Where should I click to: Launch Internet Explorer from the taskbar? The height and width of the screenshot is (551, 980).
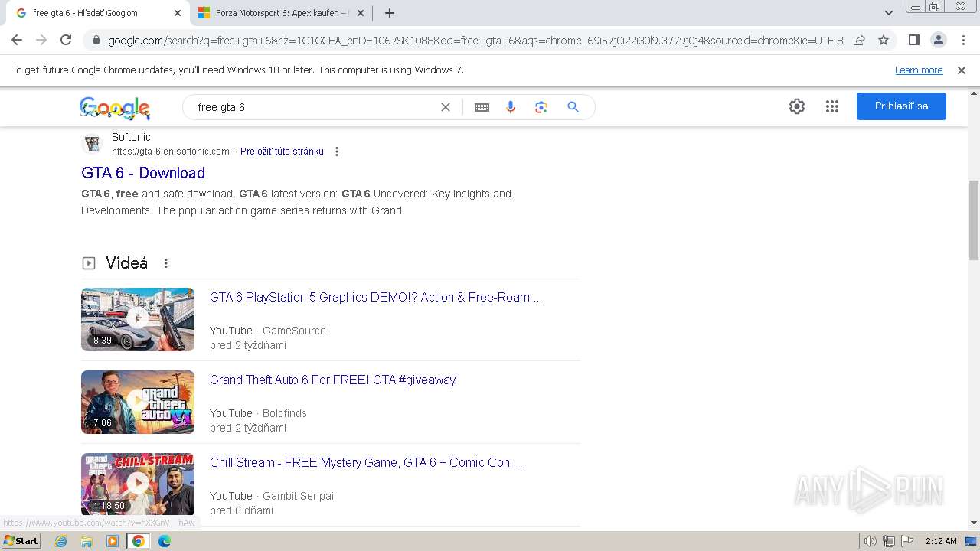(60, 541)
